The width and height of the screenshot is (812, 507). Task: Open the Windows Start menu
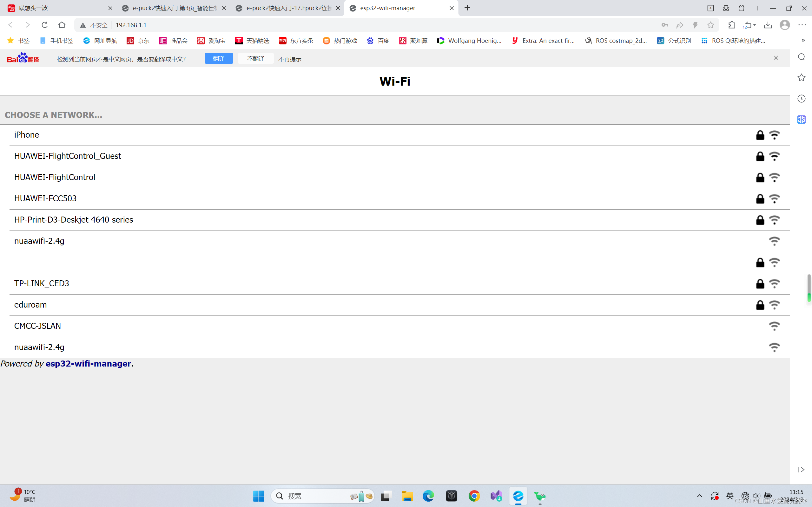pos(259,496)
